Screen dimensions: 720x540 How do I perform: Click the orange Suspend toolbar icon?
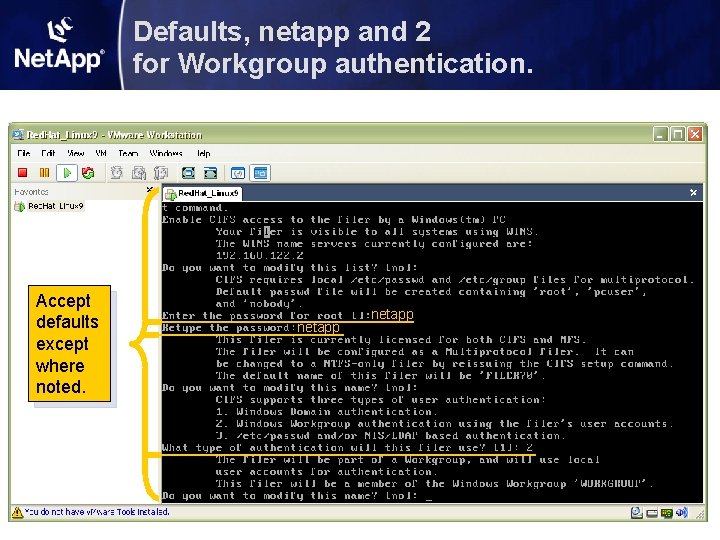(45, 173)
